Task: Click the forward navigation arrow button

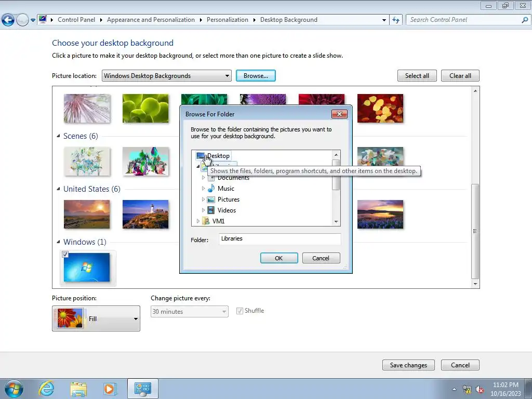Action: tap(22, 20)
